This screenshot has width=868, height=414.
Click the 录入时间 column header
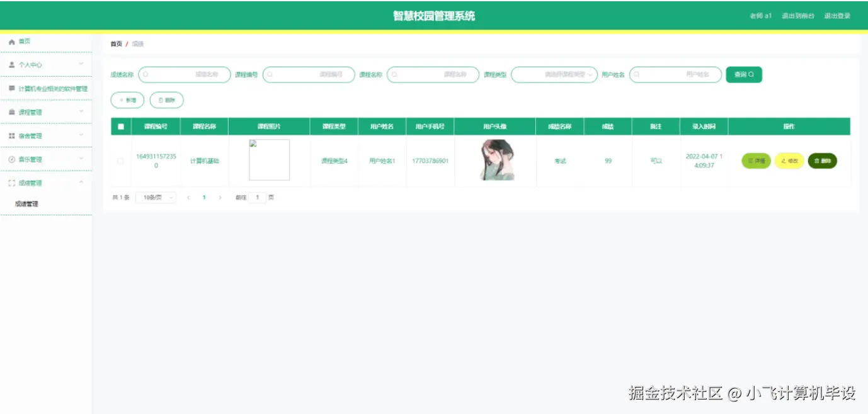(x=704, y=126)
